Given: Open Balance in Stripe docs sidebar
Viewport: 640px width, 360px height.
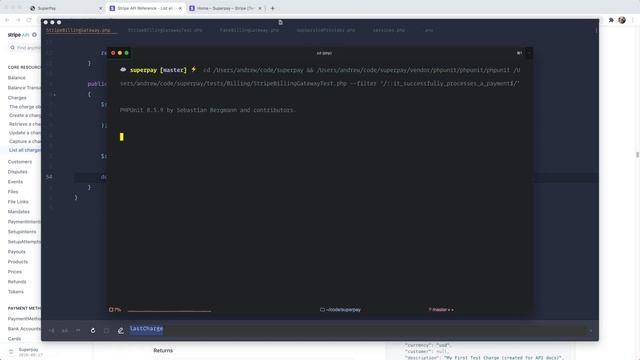Looking at the screenshot, I should click(x=17, y=78).
